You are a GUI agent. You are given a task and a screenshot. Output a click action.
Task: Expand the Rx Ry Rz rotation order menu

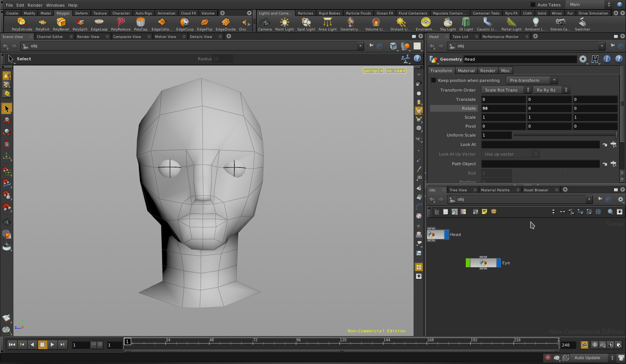pos(551,90)
